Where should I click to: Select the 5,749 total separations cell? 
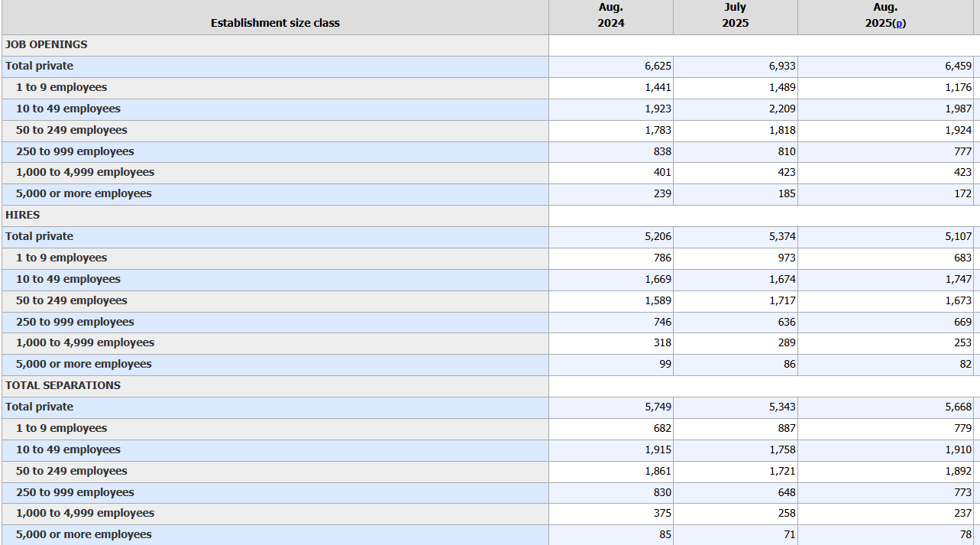click(658, 407)
